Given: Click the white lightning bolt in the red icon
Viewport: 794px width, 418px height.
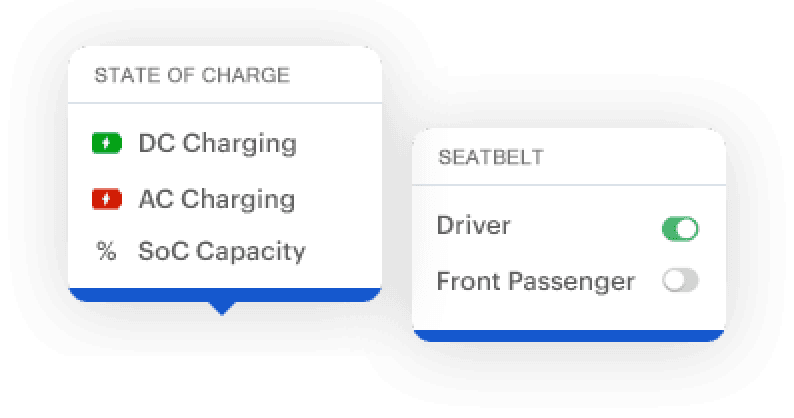Looking at the screenshot, I should [x=106, y=200].
